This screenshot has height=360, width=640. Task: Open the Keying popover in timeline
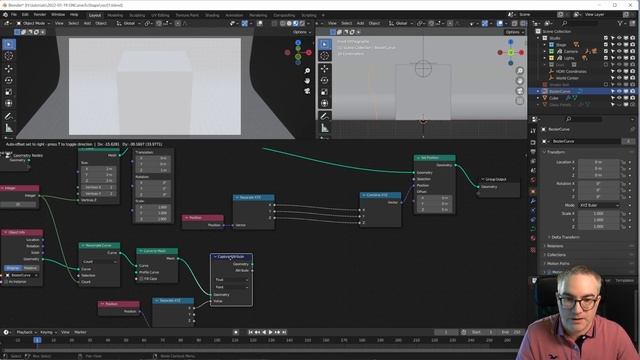pyautogui.click(x=48, y=332)
